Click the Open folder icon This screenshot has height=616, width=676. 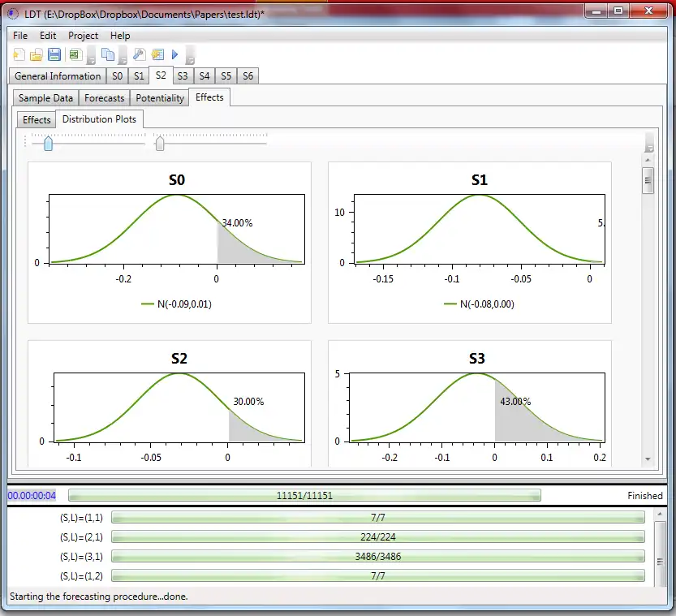tap(37, 54)
